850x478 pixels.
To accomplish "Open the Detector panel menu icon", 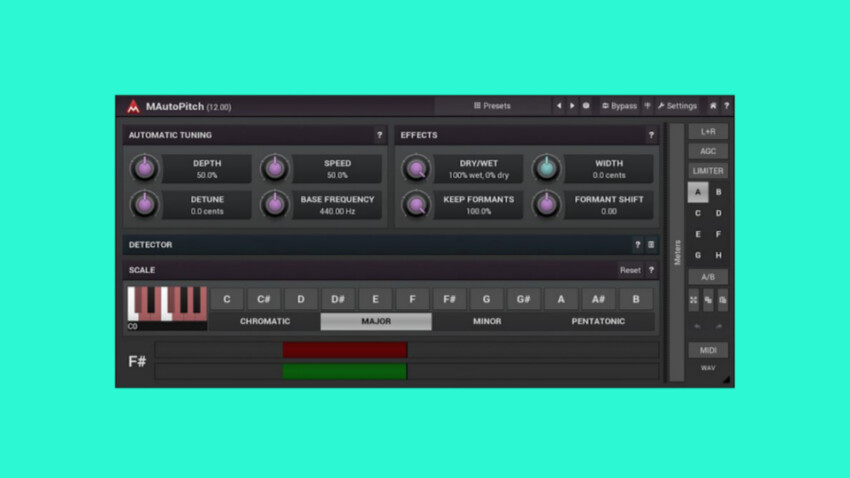I will tap(651, 245).
